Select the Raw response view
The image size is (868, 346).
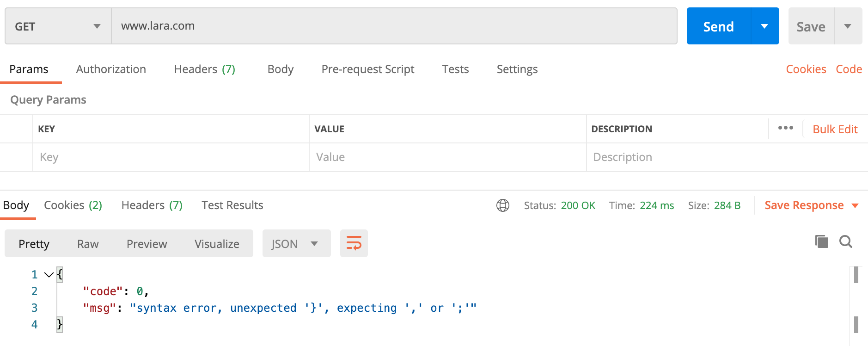tap(88, 244)
